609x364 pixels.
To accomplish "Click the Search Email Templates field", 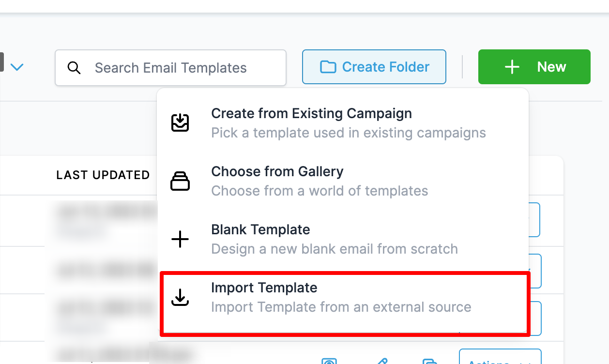I will coord(171,68).
